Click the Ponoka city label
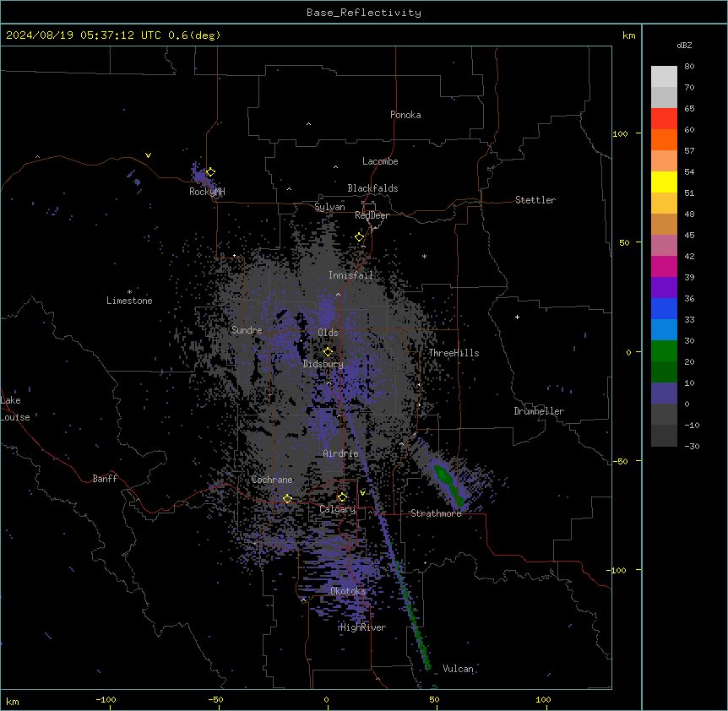 (x=405, y=115)
